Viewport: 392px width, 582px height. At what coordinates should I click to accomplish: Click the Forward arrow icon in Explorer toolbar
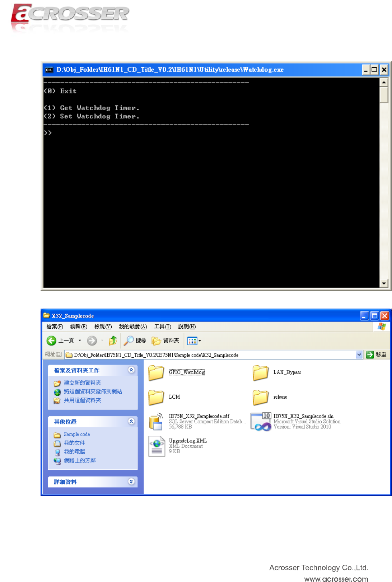[x=92, y=341]
